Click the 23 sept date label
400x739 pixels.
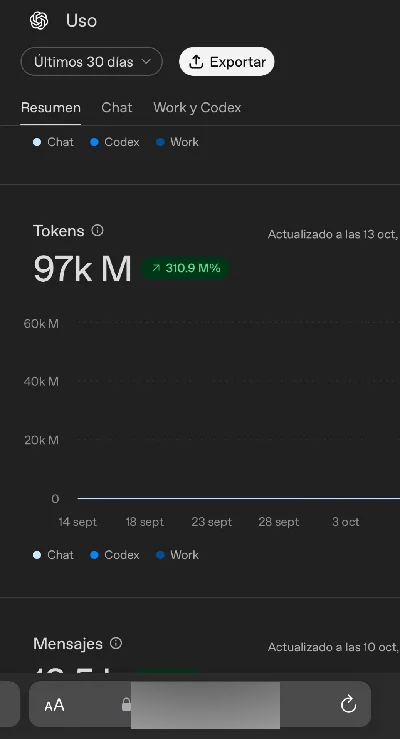point(212,522)
